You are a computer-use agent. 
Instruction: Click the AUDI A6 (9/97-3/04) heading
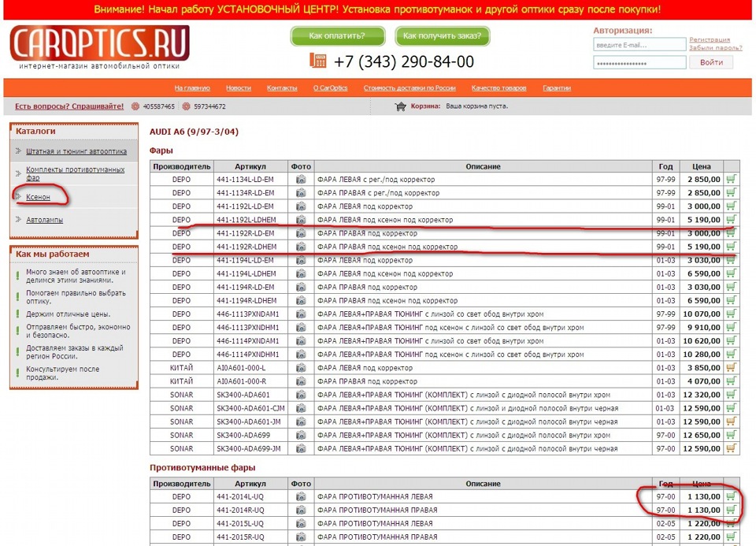[194, 132]
